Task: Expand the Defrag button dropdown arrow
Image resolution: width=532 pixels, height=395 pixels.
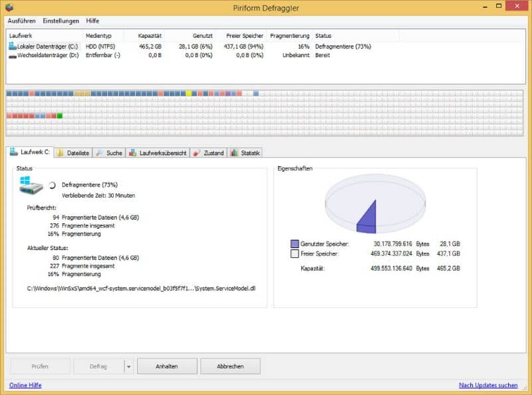Action: (x=128, y=366)
